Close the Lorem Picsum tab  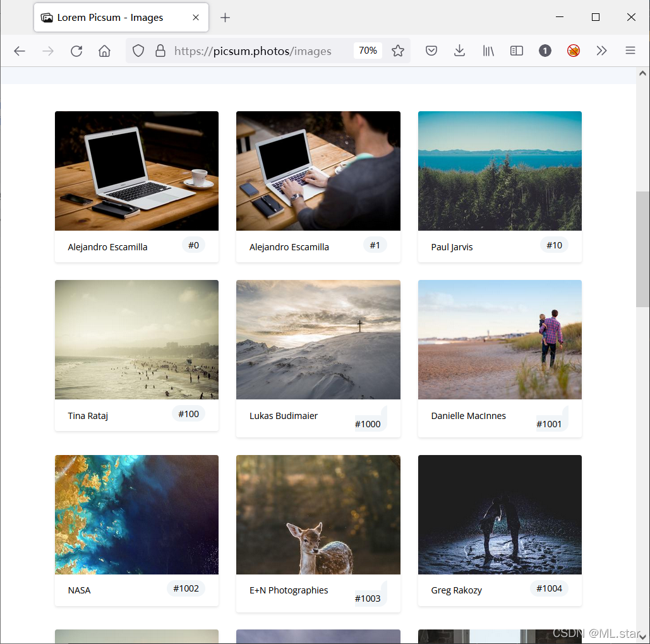[x=196, y=18]
